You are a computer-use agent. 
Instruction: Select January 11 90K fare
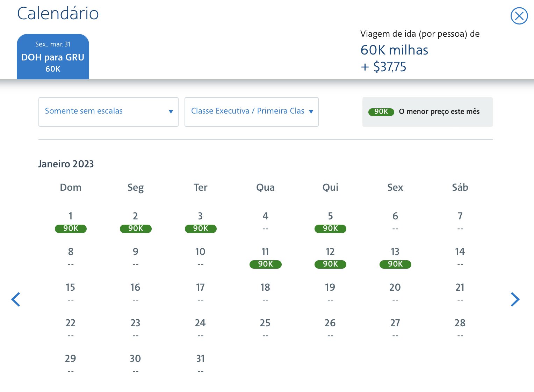[x=266, y=264]
